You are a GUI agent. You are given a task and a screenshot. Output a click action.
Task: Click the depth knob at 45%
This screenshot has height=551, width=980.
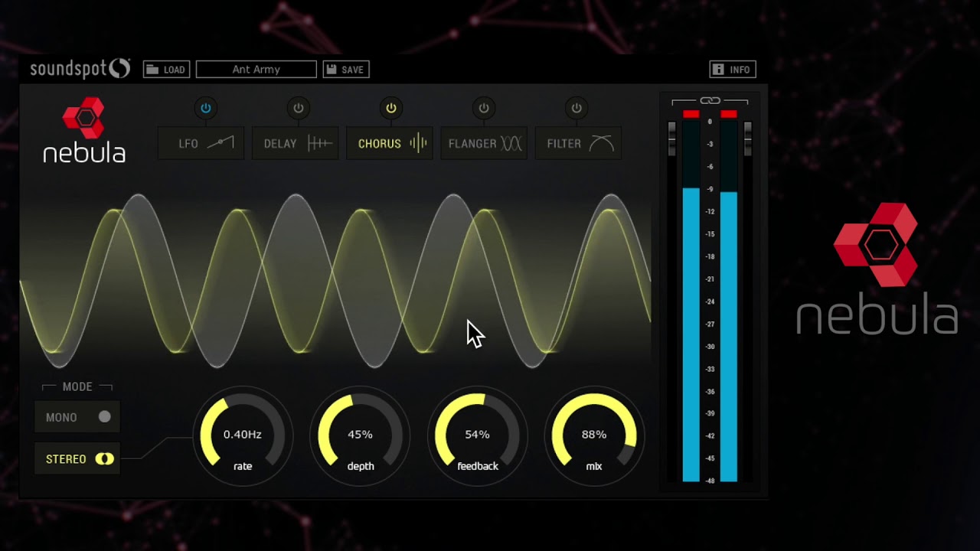360,437
